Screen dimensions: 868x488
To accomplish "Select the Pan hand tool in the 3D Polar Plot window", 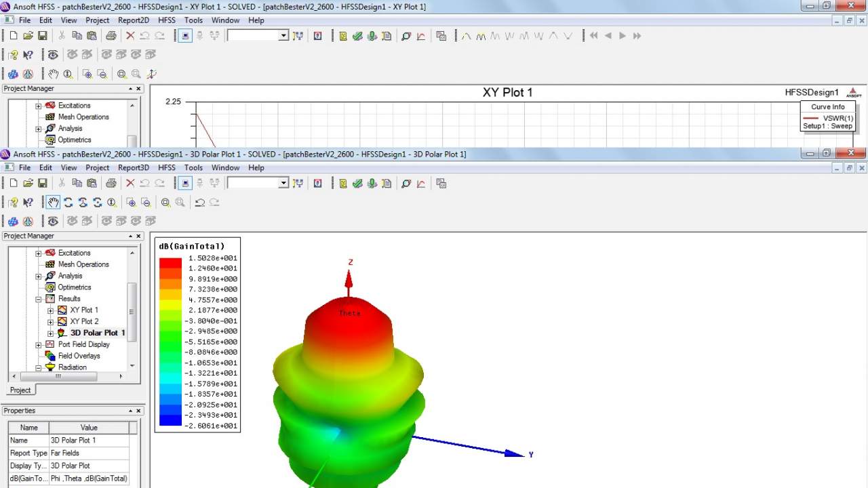I will point(53,202).
